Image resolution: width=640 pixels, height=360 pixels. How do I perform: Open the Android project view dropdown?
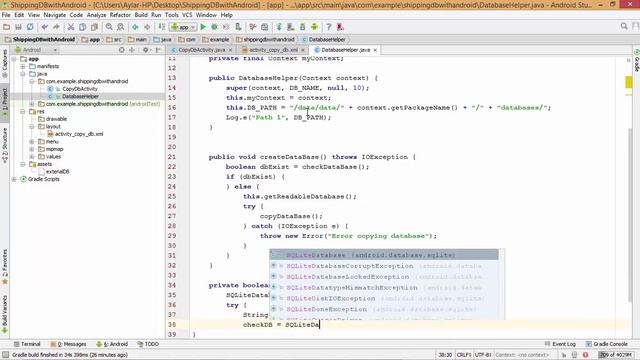tap(36, 50)
